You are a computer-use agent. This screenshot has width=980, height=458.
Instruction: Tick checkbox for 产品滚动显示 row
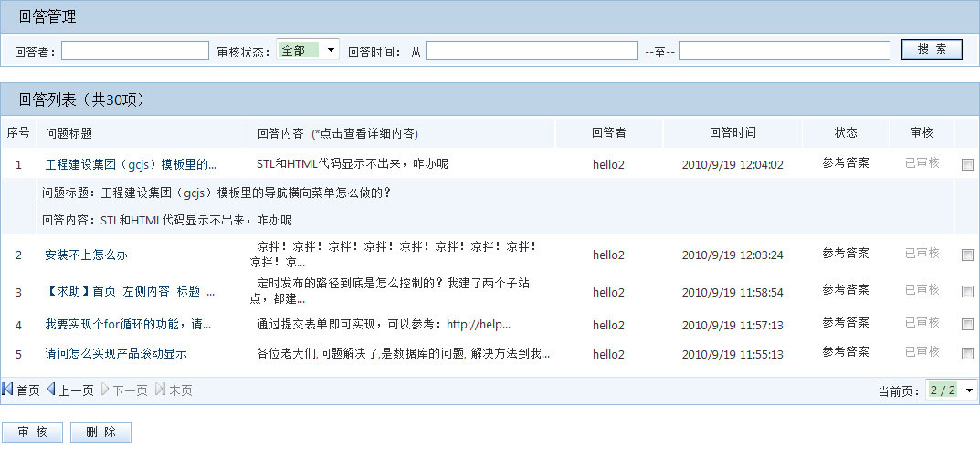click(x=967, y=354)
